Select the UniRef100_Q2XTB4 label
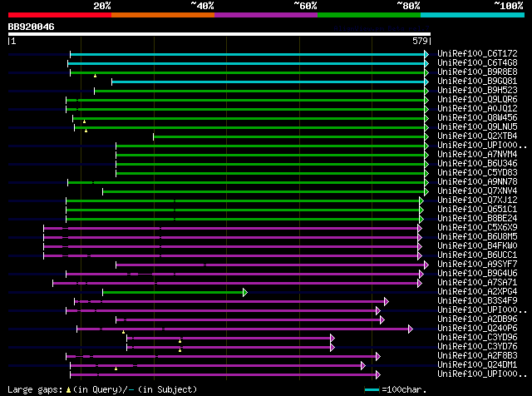Screen dimensions: 532x396 (x=477, y=136)
